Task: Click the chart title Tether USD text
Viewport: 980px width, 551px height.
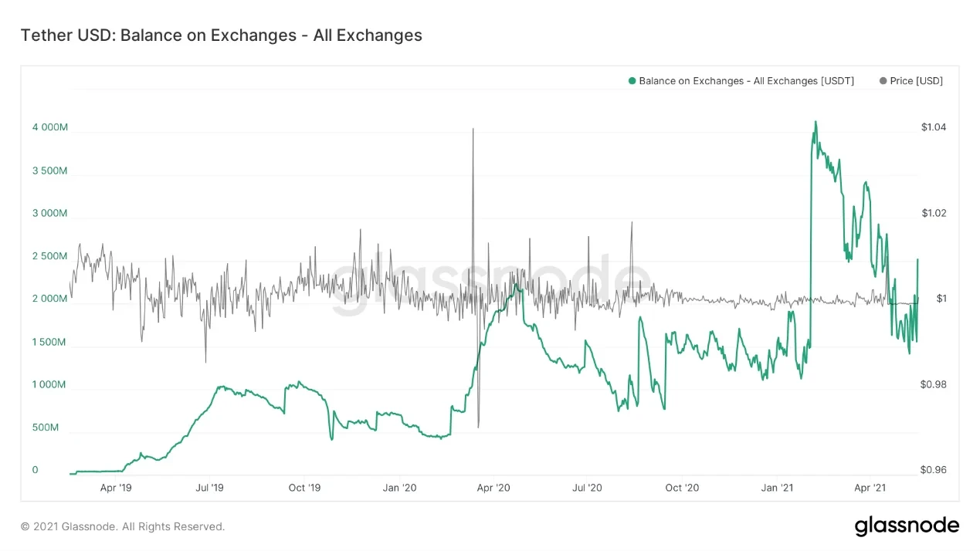Action: coord(221,35)
